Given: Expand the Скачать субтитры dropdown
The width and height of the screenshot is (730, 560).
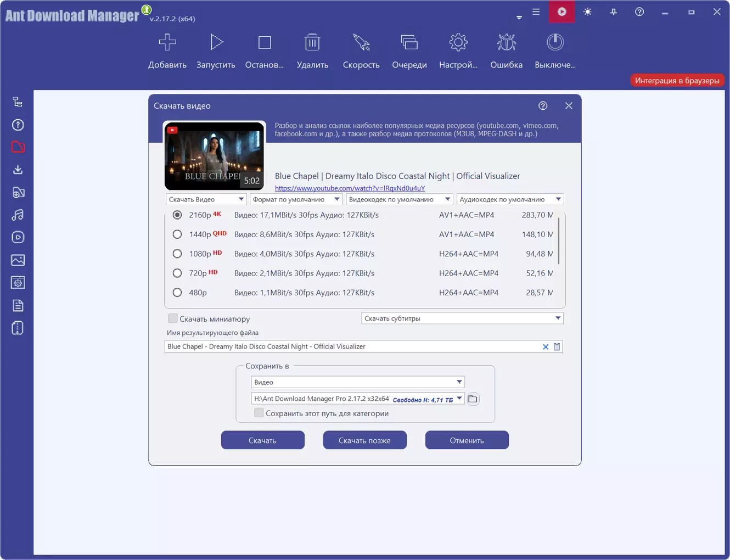Looking at the screenshot, I should [x=463, y=318].
